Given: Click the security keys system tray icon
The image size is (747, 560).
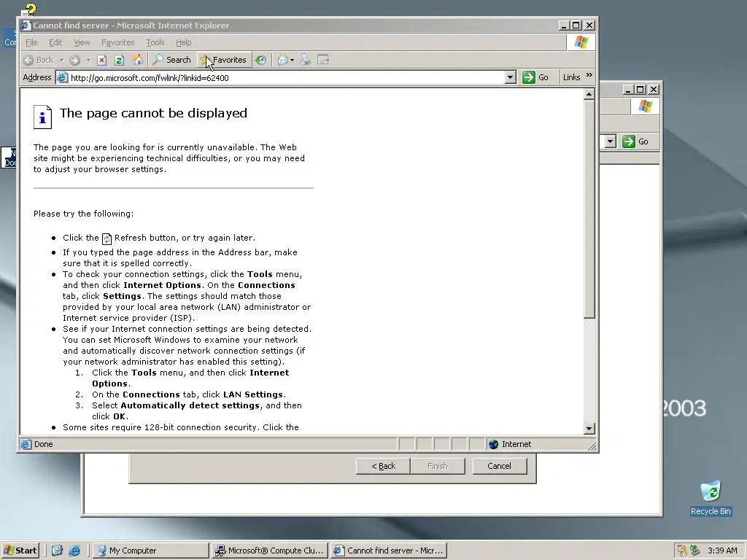Looking at the screenshot, I should (682, 551).
